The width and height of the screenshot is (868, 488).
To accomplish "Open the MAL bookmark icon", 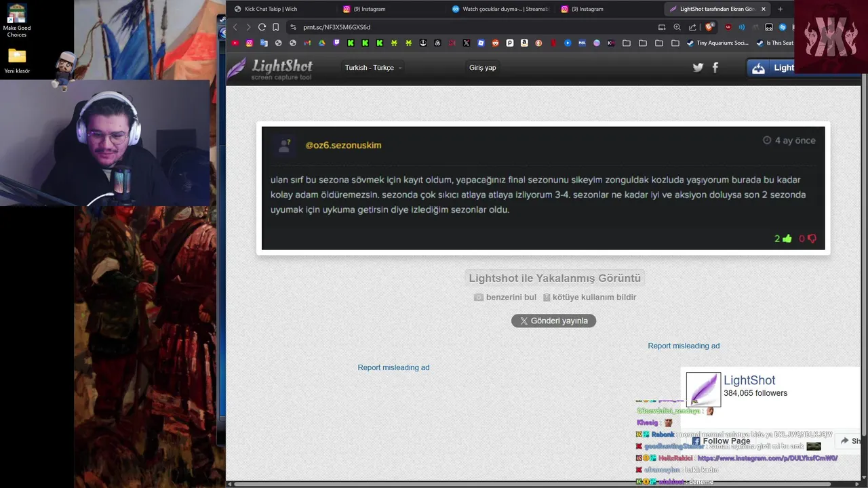I will (x=582, y=43).
